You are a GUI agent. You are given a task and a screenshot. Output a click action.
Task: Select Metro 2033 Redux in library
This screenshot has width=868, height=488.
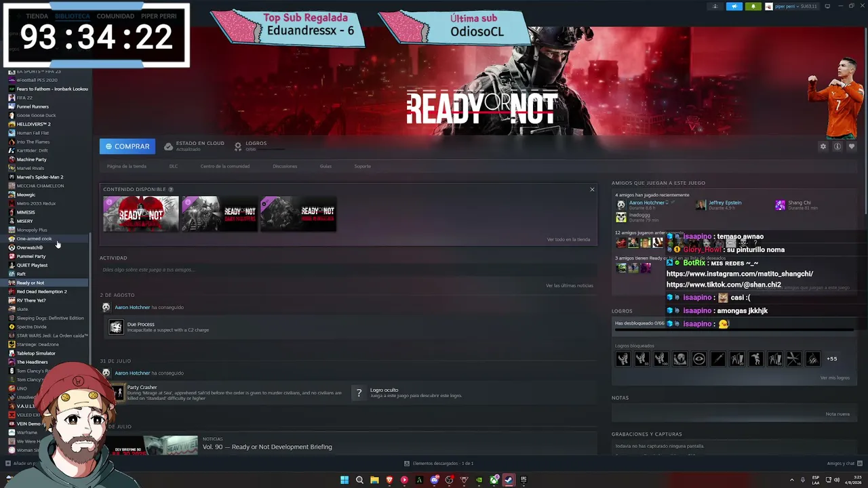[45, 203]
